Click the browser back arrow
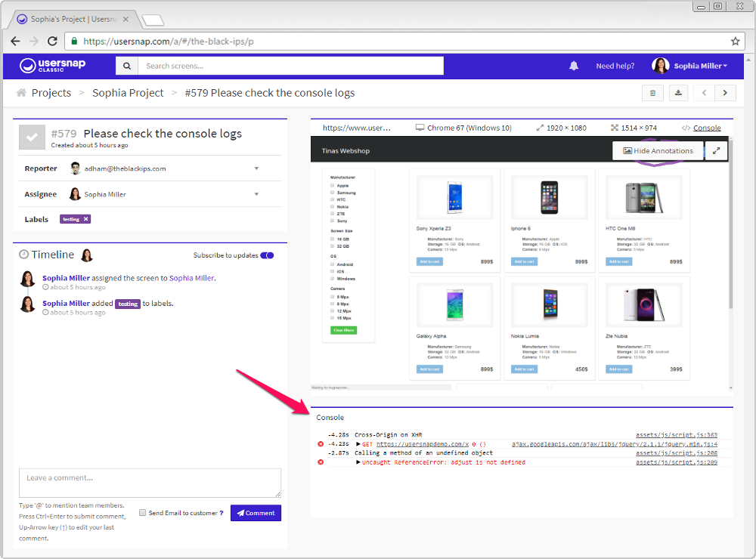The image size is (756, 559). [x=15, y=42]
